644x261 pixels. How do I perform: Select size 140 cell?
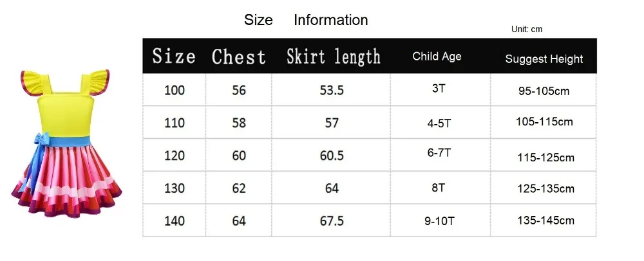click(x=175, y=221)
